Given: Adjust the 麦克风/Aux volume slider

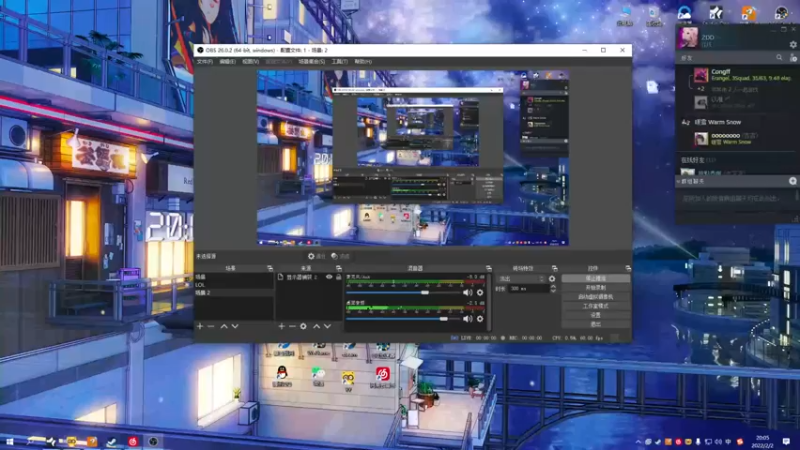Looking at the screenshot, I should [x=403, y=293].
